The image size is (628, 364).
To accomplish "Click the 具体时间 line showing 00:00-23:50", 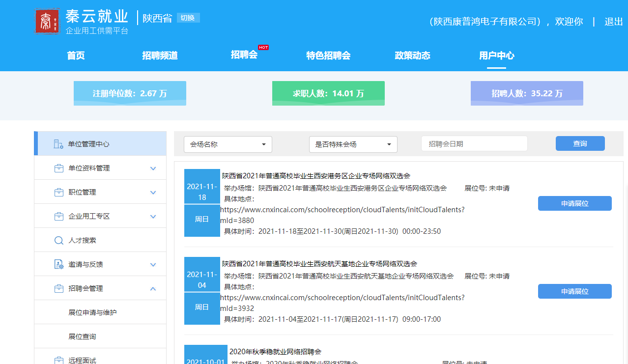I will click(332, 231).
